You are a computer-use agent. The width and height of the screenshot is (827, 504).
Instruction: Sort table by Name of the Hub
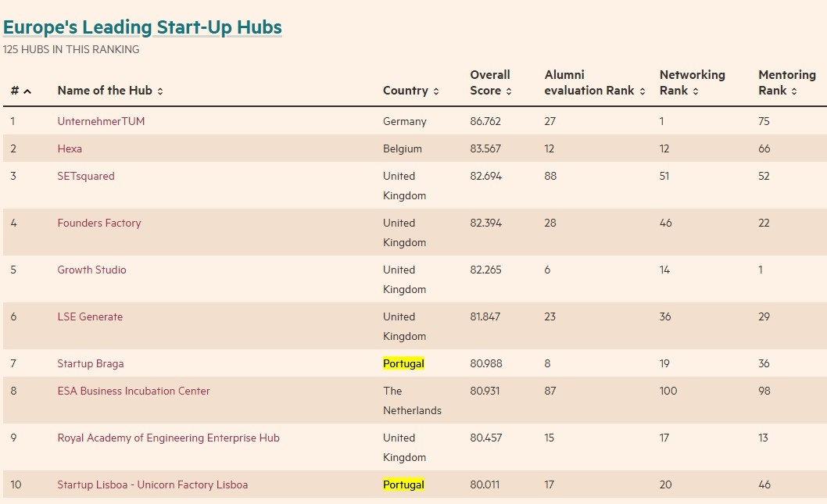coord(160,91)
